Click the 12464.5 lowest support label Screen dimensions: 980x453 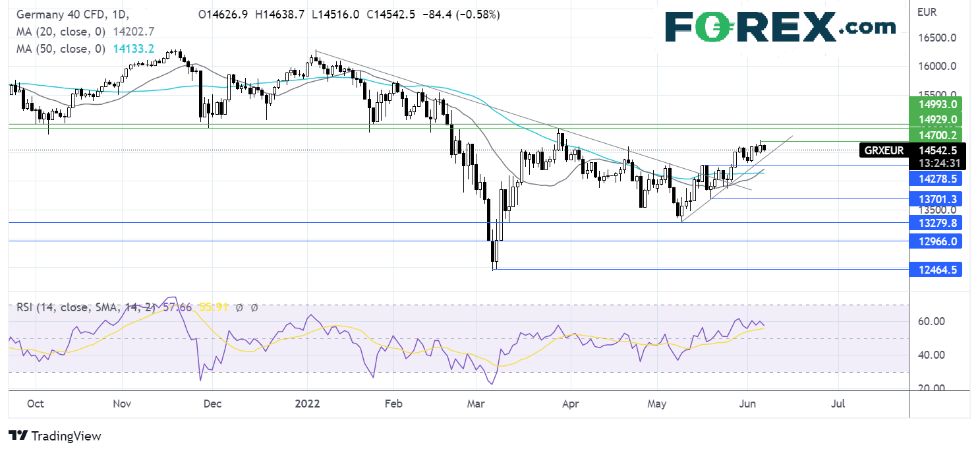tap(936, 269)
